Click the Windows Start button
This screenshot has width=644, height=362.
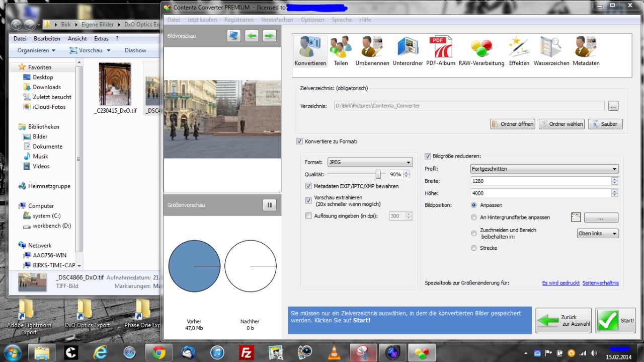click(x=13, y=352)
